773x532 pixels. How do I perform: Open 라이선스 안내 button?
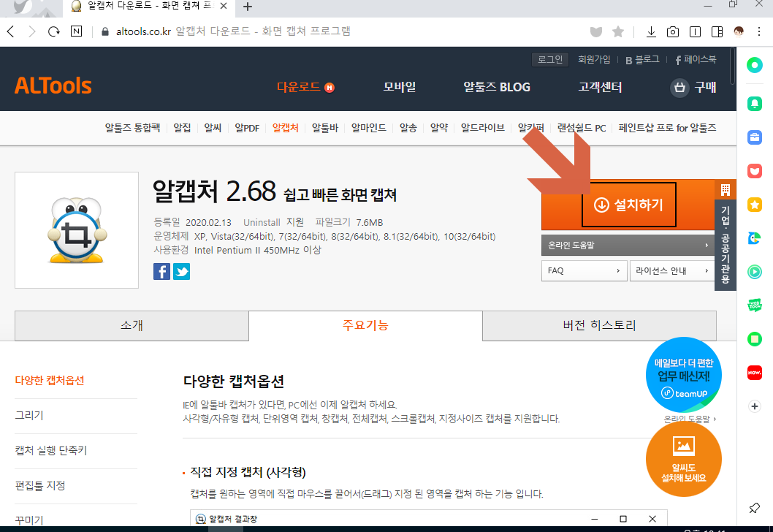tap(672, 270)
